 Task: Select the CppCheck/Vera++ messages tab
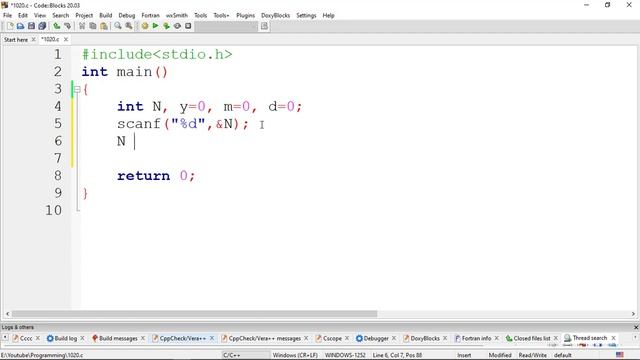(264, 338)
